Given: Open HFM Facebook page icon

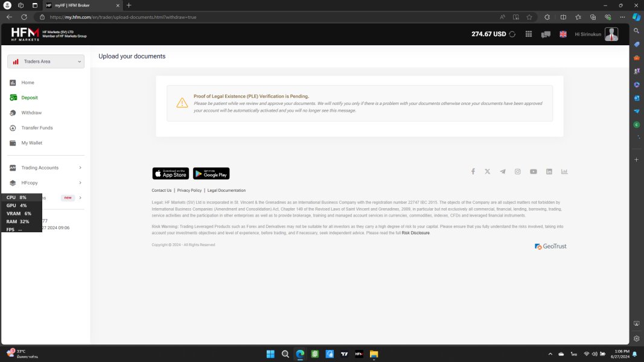Looking at the screenshot, I should click(473, 171).
